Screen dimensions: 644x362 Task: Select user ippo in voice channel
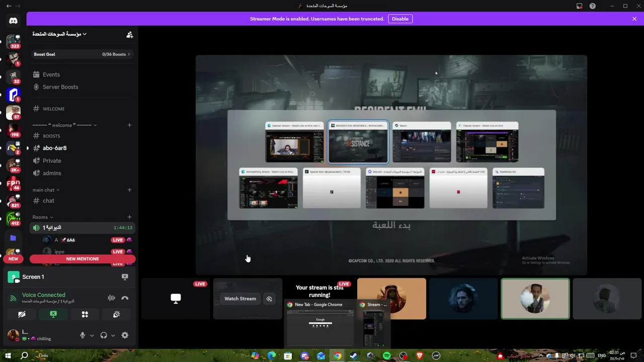(x=88, y=251)
